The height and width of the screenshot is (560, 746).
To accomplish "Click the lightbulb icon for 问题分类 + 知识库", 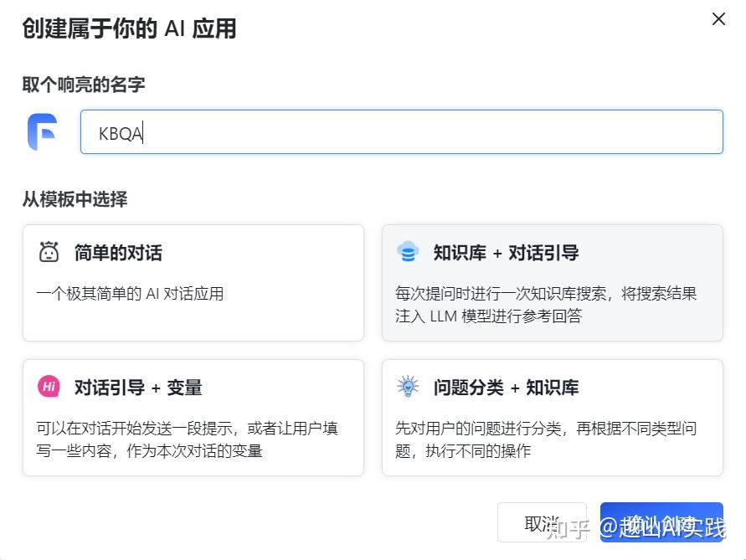I will pyautogui.click(x=408, y=387).
